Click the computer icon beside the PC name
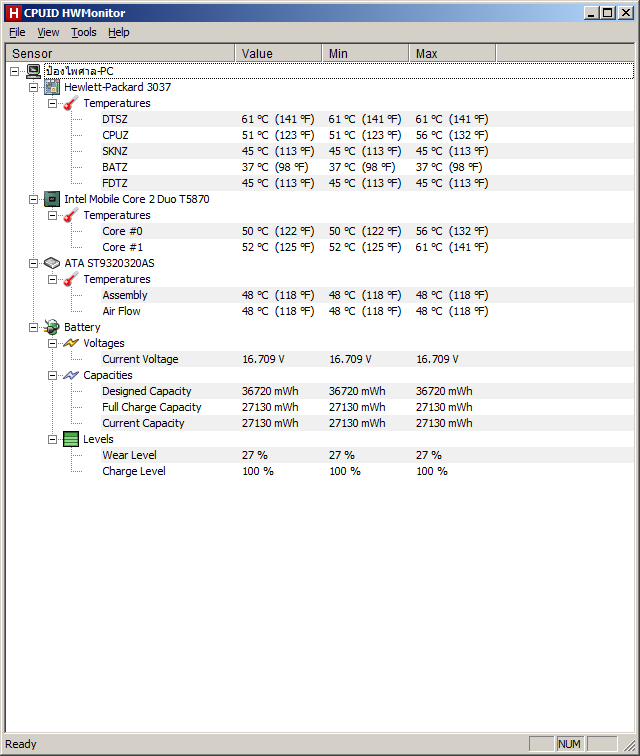The width and height of the screenshot is (640, 756). 33,71
